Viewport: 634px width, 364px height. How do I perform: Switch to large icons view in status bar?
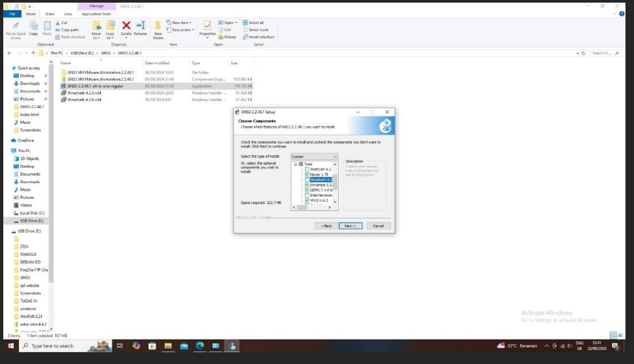pyautogui.click(x=620, y=335)
